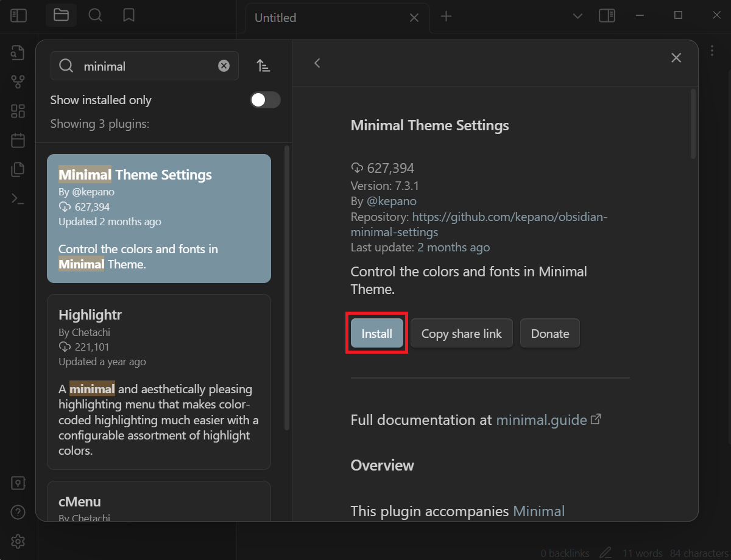Open command palette icon in ribbon

pyautogui.click(x=18, y=198)
